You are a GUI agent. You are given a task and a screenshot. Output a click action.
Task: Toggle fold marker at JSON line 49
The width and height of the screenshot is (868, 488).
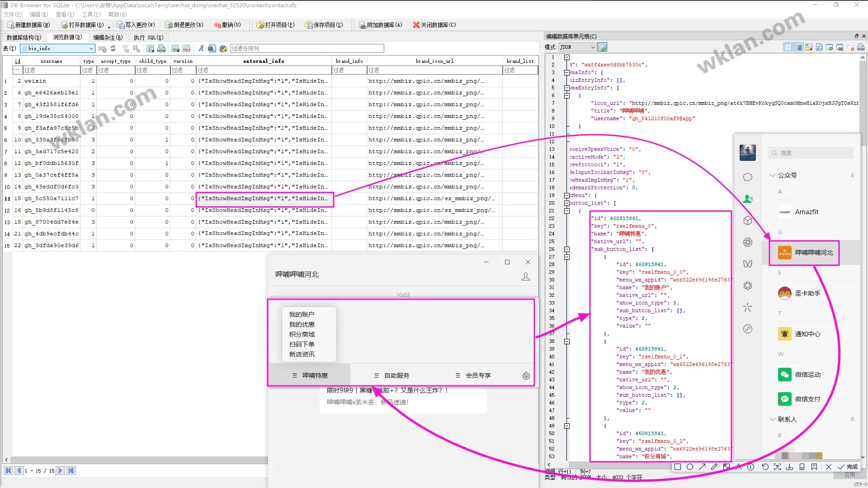click(567, 426)
